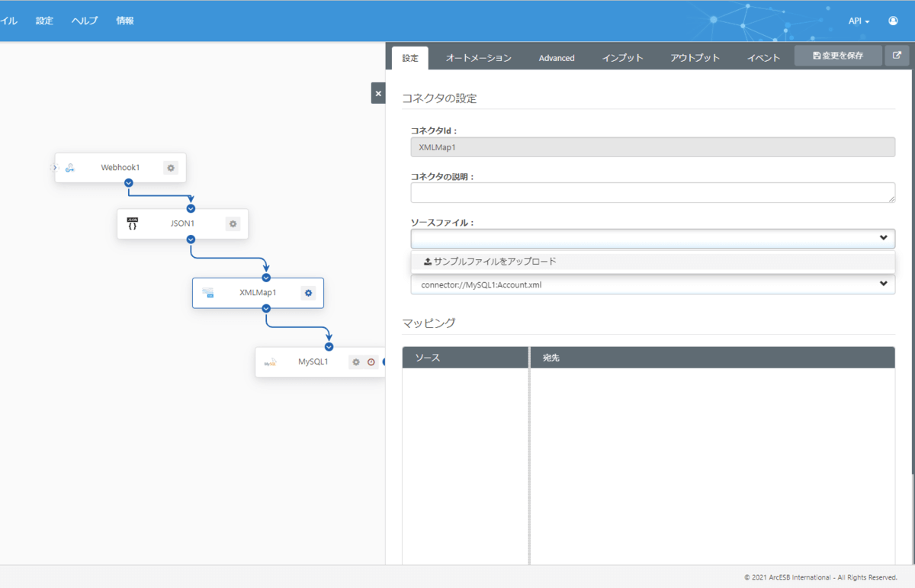
Task: Click the コネクタの設定 heading
Action: click(439, 98)
